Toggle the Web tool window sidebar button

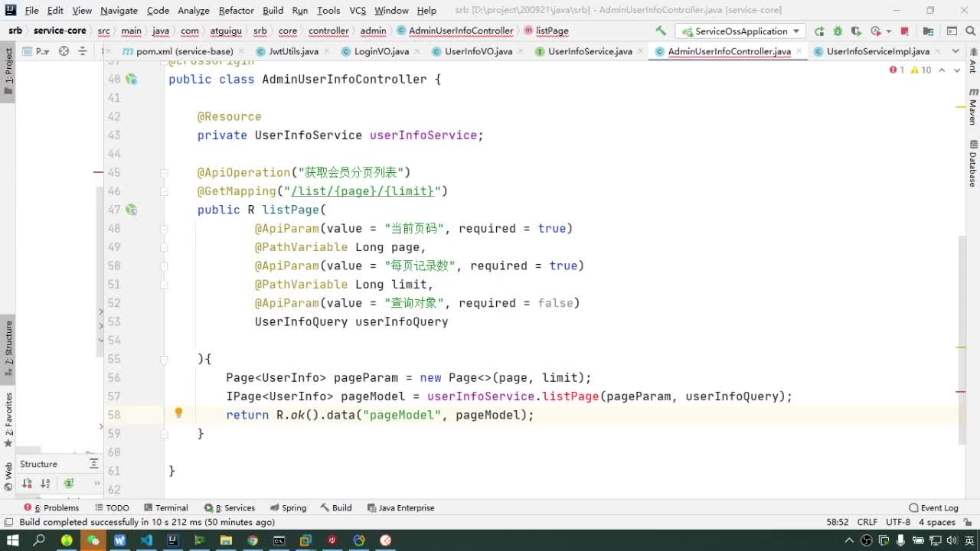[x=8, y=474]
